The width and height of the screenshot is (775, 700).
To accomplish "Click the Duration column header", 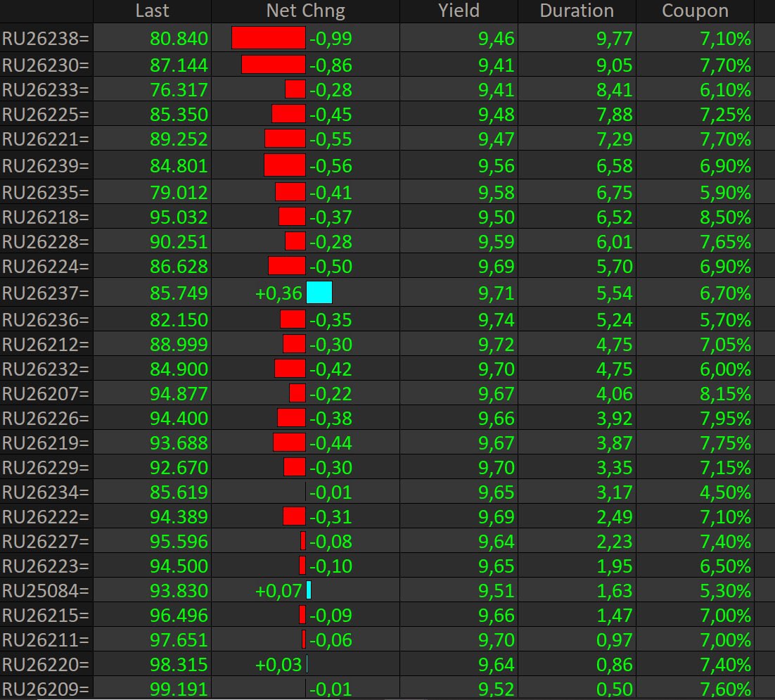I will pyautogui.click(x=577, y=11).
